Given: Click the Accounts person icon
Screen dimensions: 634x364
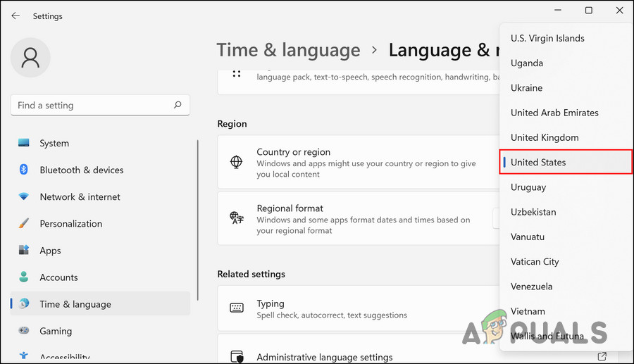Looking at the screenshot, I should tap(24, 277).
